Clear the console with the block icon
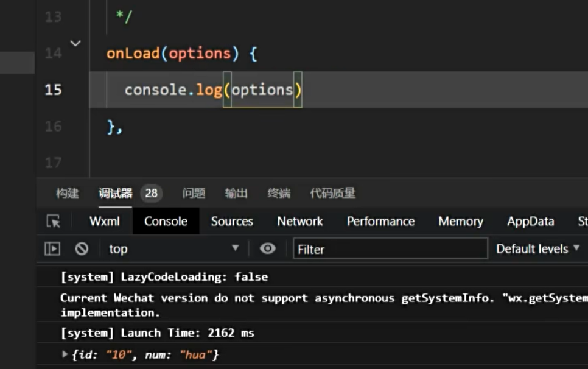This screenshot has width=588, height=369. click(82, 249)
